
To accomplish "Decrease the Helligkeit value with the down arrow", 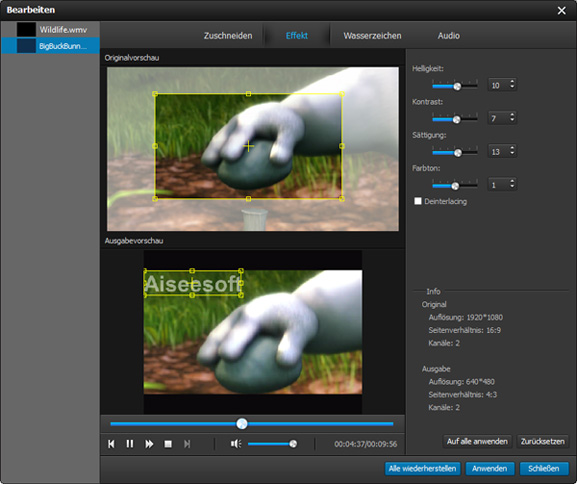I will [512, 87].
